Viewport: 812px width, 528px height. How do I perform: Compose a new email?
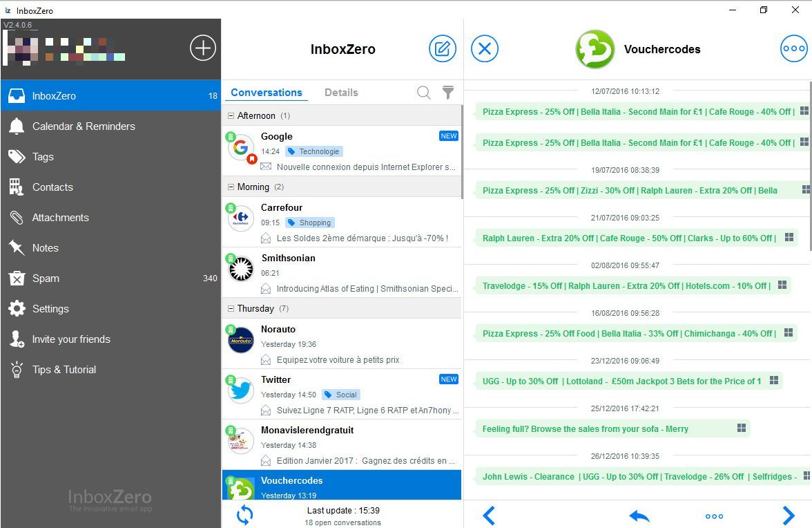coord(442,48)
